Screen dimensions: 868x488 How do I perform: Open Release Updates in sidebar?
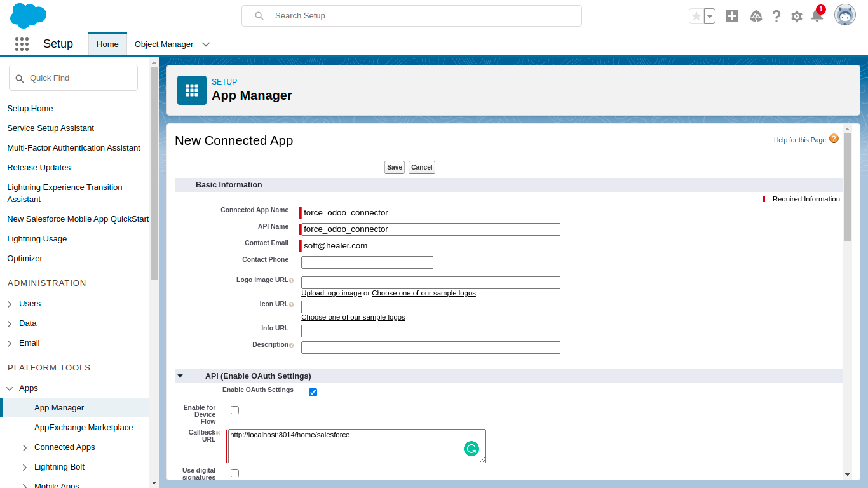click(x=39, y=168)
